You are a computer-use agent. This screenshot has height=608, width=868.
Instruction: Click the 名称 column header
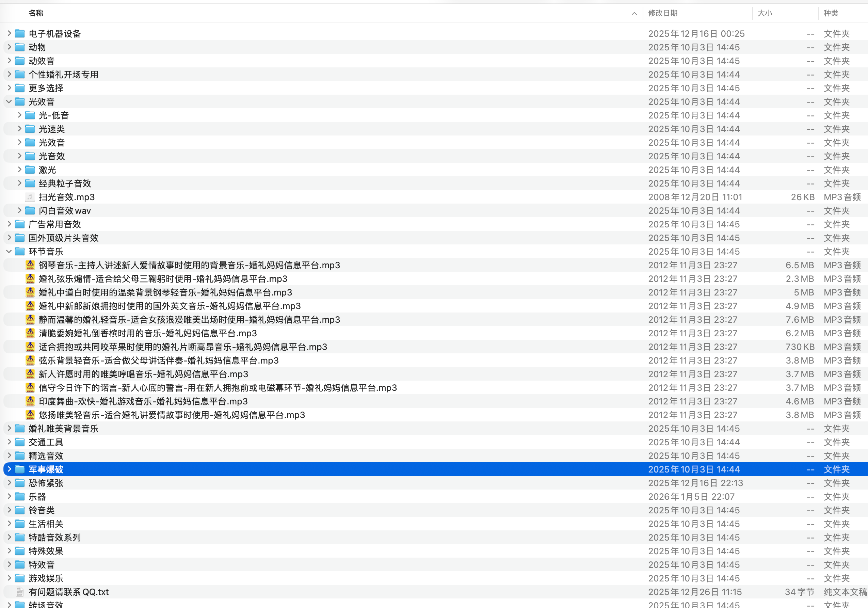coord(36,13)
